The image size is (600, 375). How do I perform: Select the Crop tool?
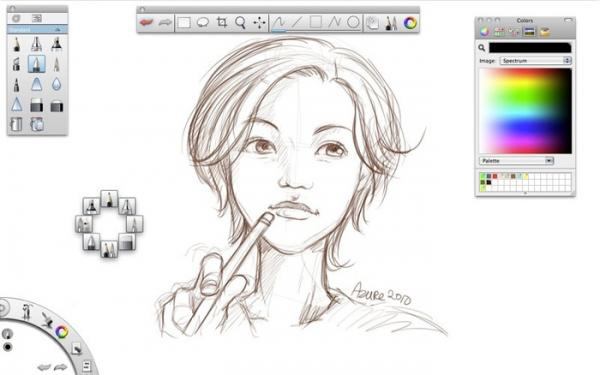(222, 23)
